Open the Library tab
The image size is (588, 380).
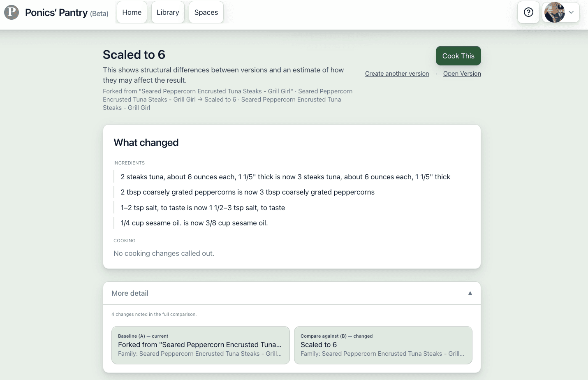click(x=168, y=12)
